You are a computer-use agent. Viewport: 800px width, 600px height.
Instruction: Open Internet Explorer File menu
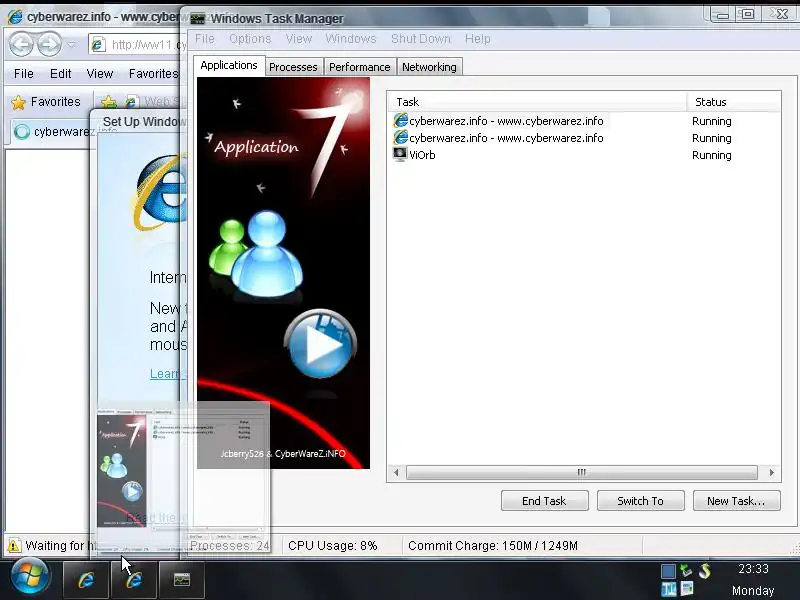[23, 74]
